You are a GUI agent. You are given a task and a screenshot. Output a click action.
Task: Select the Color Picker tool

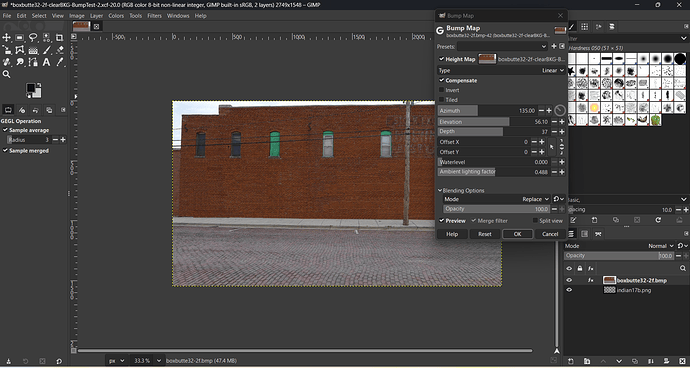pos(59,63)
